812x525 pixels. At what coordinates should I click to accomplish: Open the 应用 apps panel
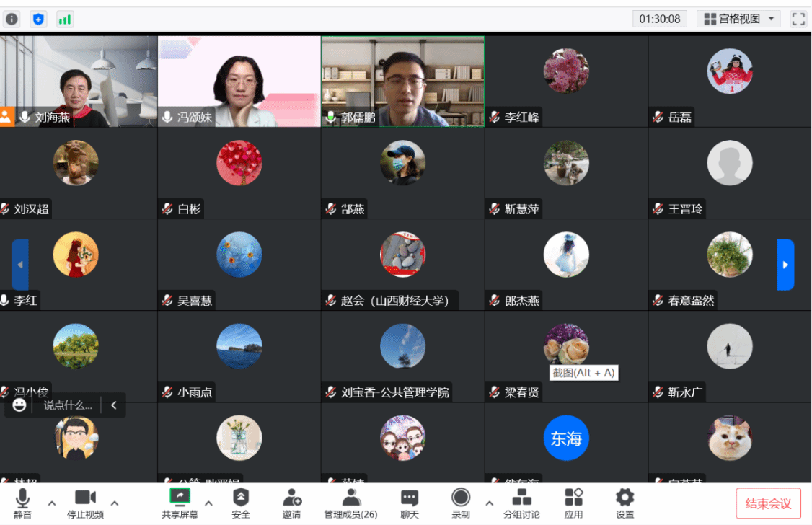pyautogui.click(x=573, y=503)
